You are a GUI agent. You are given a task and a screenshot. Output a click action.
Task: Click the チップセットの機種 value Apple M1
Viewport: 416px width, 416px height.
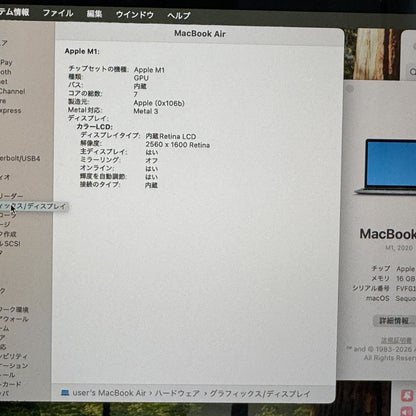(149, 70)
